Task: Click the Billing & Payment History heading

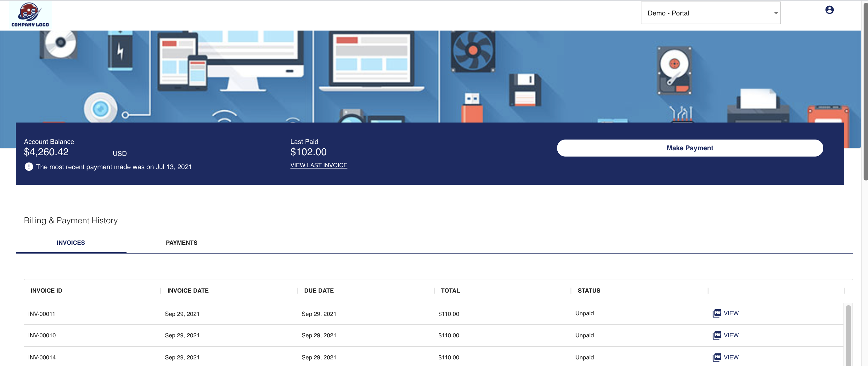Action: pyautogui.click(x=71, y=220)
